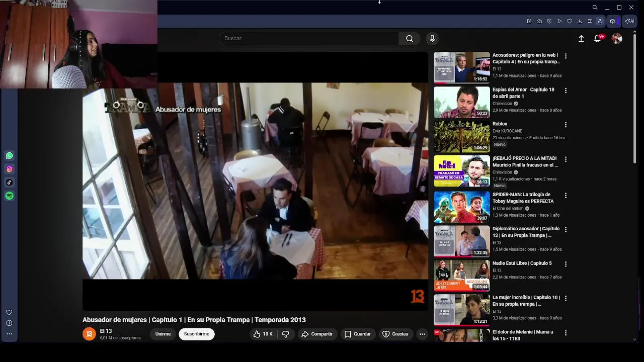Screen dimensions: 644x362
Task: Open Instagram in the browser sidebar
Action: 9,169
